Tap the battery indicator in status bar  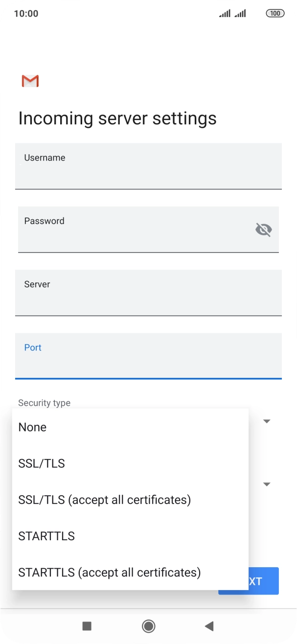coord(275,14)
